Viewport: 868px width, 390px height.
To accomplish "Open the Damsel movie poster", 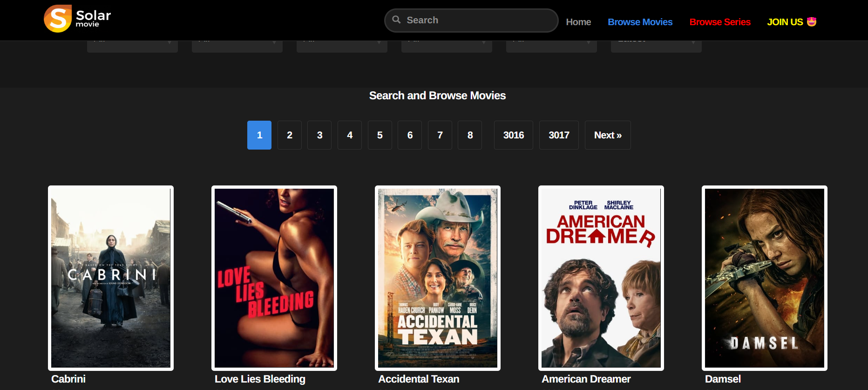I will pyautogui.click(x=765, y=278).
